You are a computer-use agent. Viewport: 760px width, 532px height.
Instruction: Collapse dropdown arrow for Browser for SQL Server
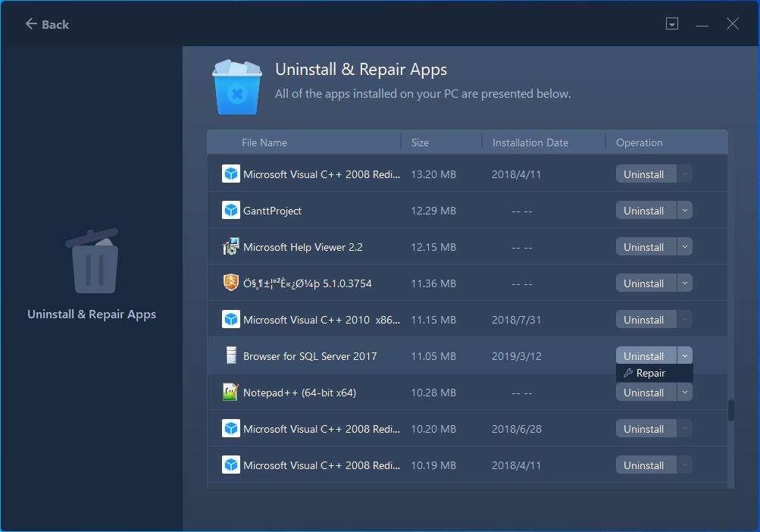tap(685, 355)
